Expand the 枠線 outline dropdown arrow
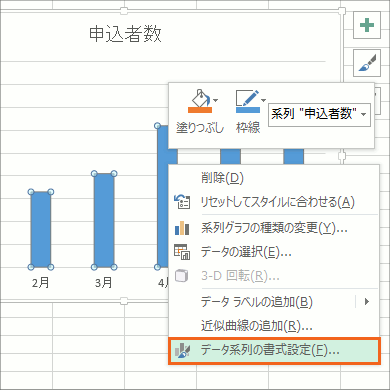This screenshot has width=390, height=390. [x=263, y=100]
